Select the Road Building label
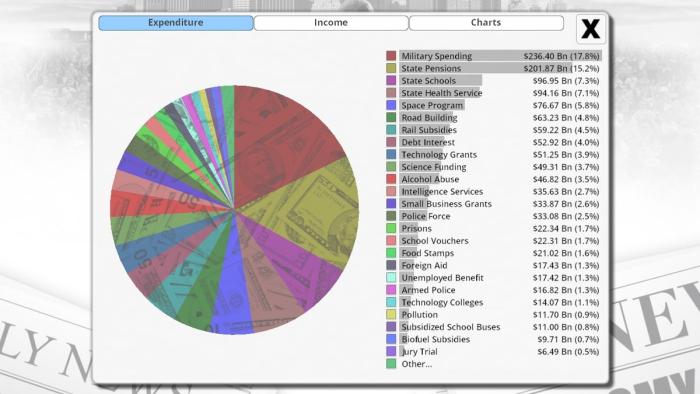Image resolution: width=700 pixels, height=394 pixels. coord(429,117)
